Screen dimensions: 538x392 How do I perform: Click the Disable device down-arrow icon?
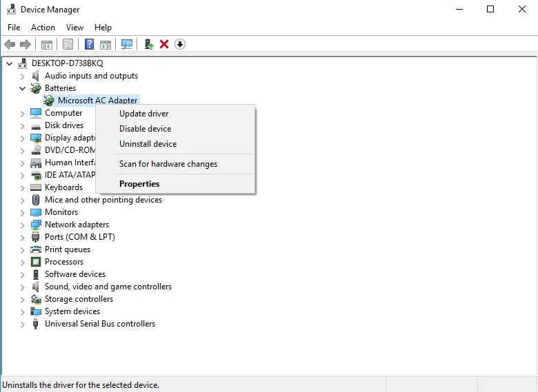(180, 45)
